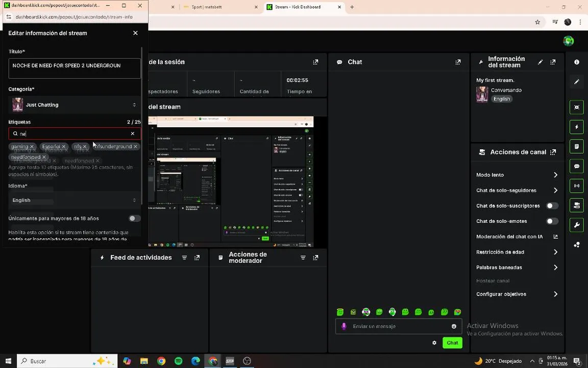
Task: Toggle Chat de solo-suscriptores
Action: [552, 206]
